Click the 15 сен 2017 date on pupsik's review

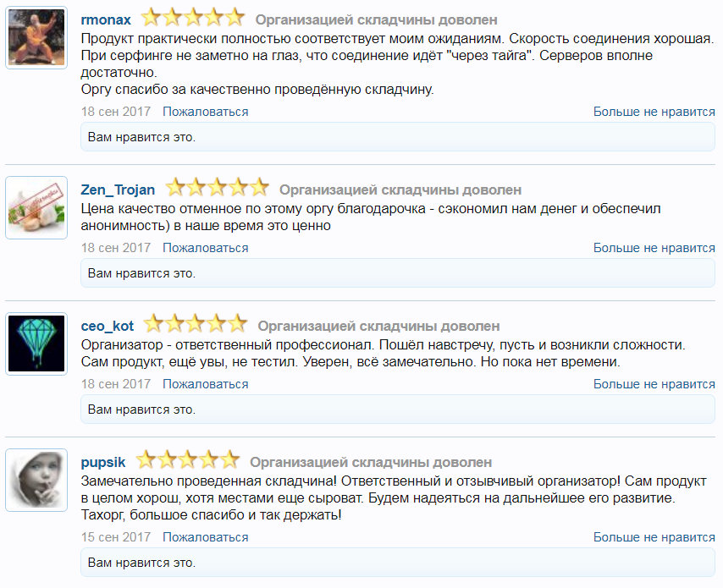(x=116, y=537)
